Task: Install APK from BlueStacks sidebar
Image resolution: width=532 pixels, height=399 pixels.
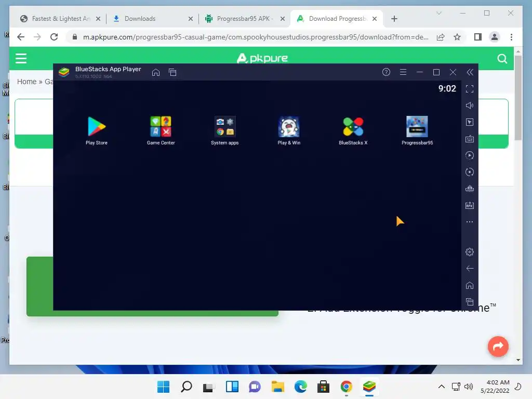Action: click(470, 205)
